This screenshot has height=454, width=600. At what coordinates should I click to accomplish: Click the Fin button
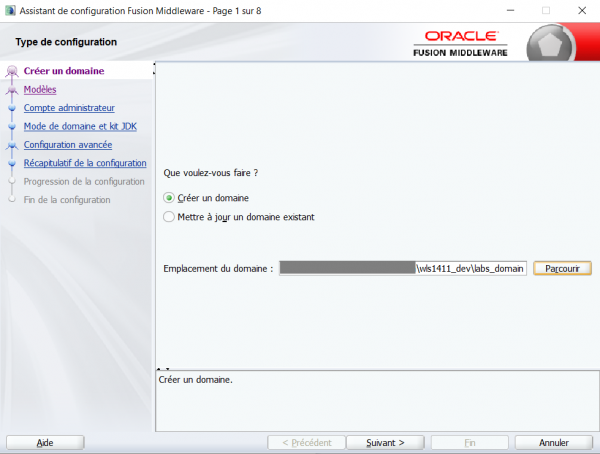pyautogui.click(x=470, y=443)
